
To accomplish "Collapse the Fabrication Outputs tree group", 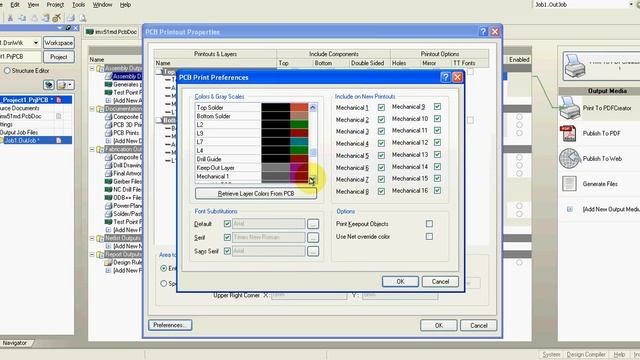I will [x=92, y=149].
